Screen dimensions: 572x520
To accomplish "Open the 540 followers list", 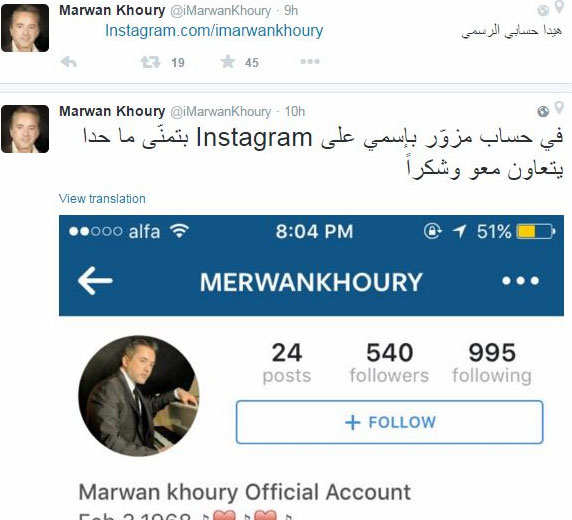I will [389, 362].
